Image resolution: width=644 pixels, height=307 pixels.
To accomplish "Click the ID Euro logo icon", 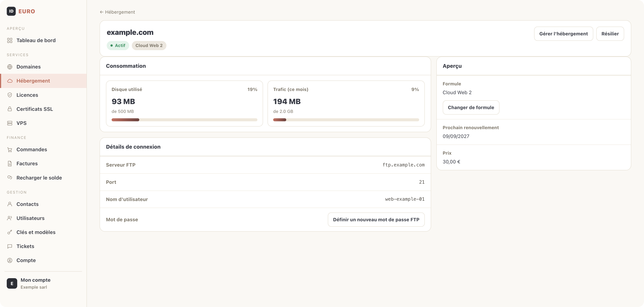I will pos(11,11).
